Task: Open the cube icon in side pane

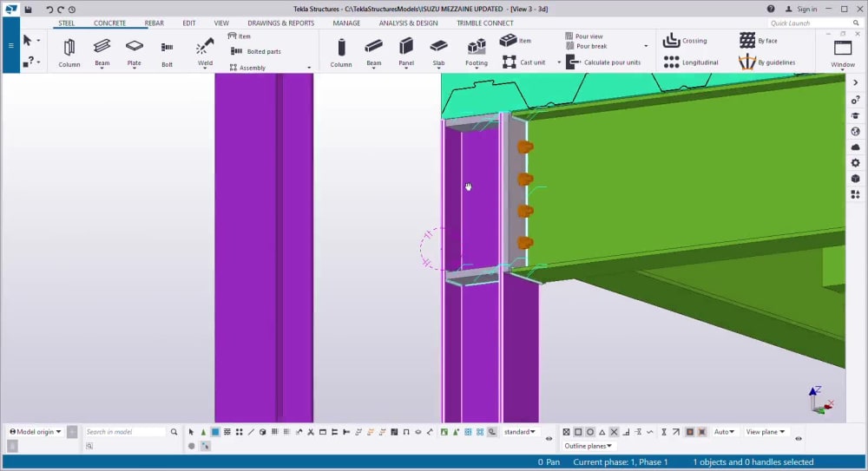Action: (855, 178)
